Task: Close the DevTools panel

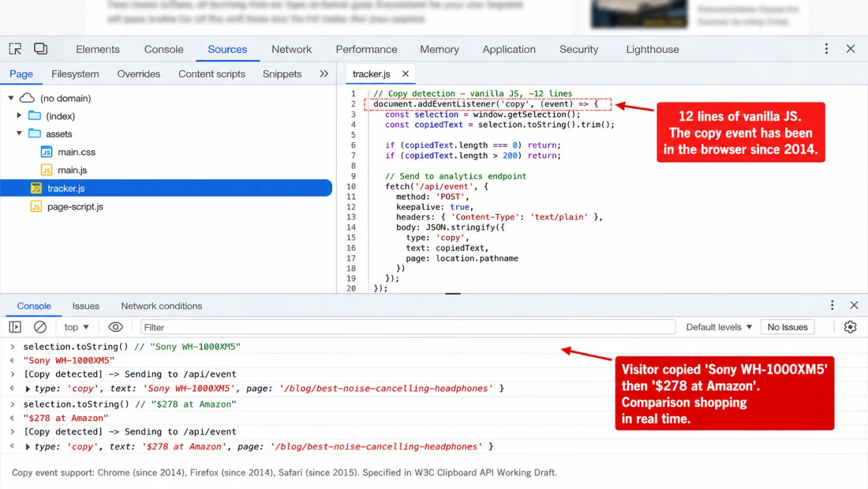Action: coord(851,49)
